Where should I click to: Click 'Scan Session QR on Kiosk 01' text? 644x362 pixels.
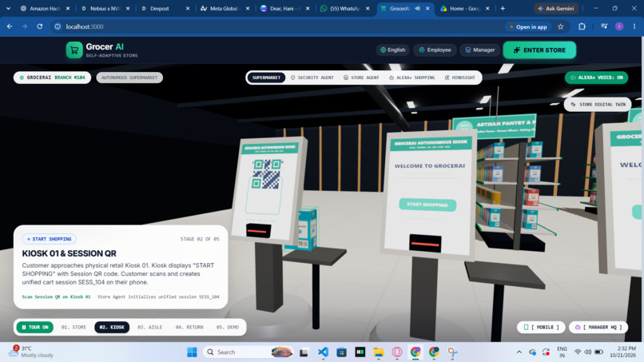(56, 296)
